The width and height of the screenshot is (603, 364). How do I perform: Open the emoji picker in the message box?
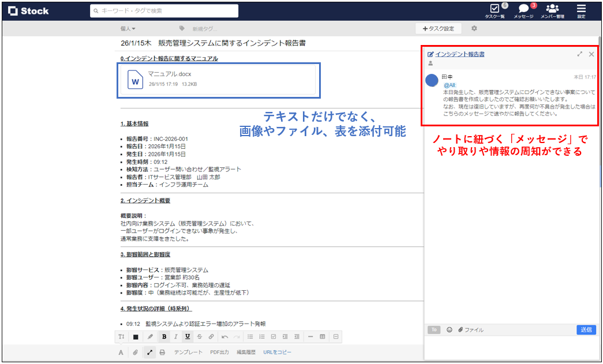tap(449, 330)
